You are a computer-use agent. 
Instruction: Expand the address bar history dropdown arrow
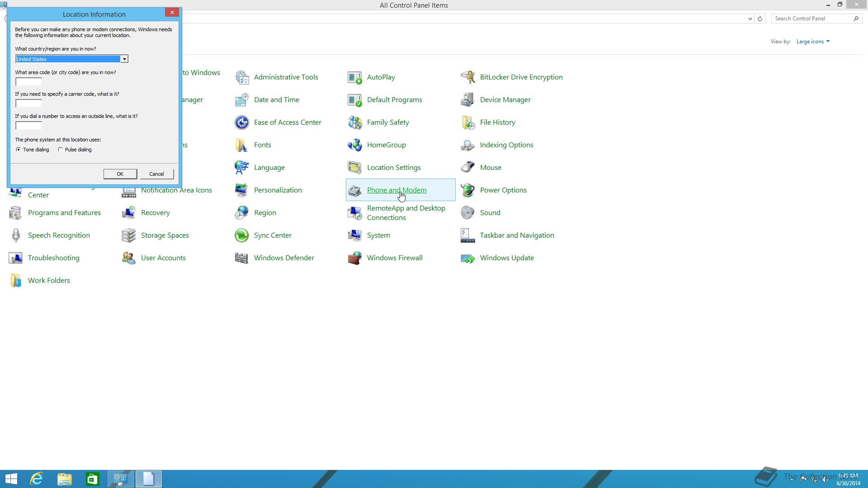tap(750, 19)
